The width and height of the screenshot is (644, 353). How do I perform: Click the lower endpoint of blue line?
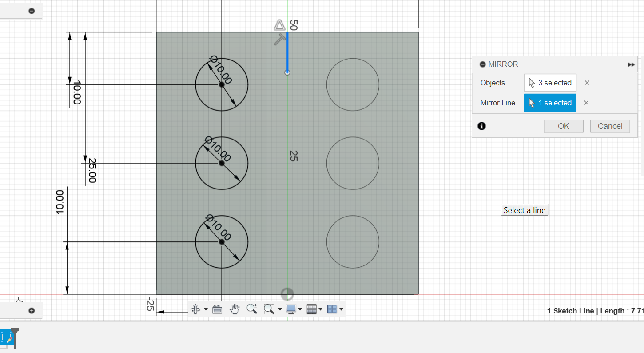pos(287,72)
